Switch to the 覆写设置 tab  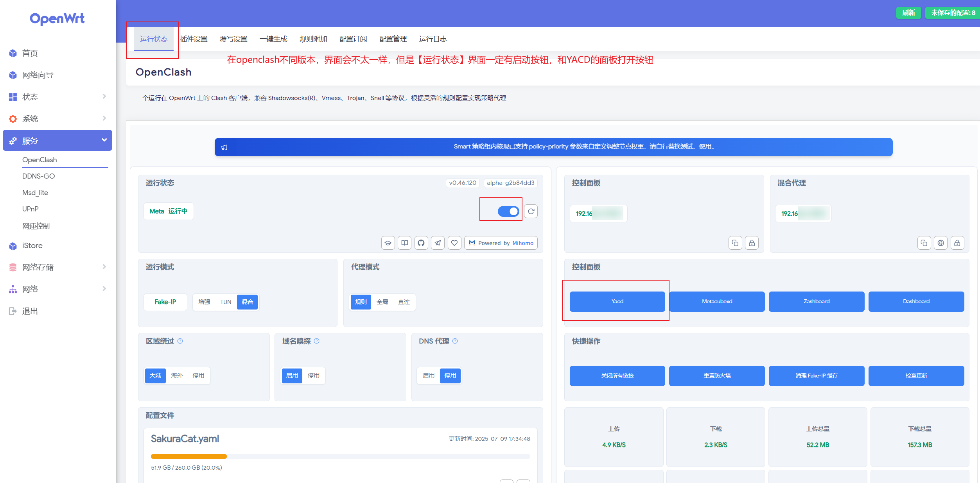coord(233,39)
